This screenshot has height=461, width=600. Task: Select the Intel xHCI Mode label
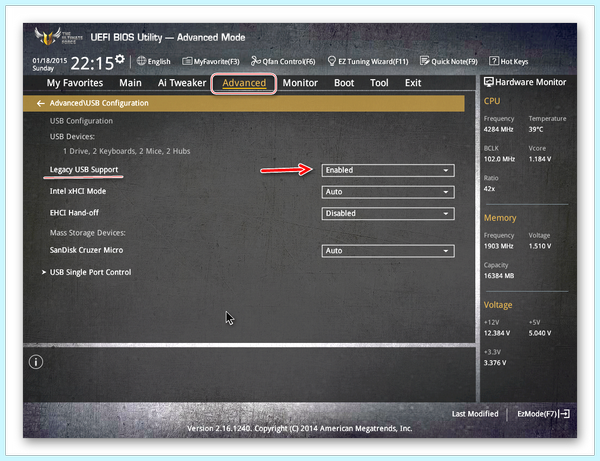78,191
